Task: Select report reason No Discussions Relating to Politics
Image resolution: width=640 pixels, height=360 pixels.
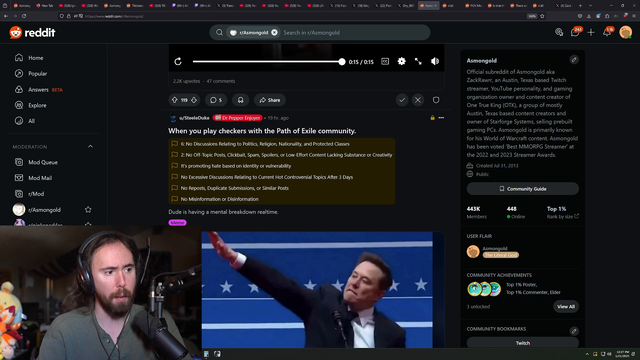Action: [265, 144]
